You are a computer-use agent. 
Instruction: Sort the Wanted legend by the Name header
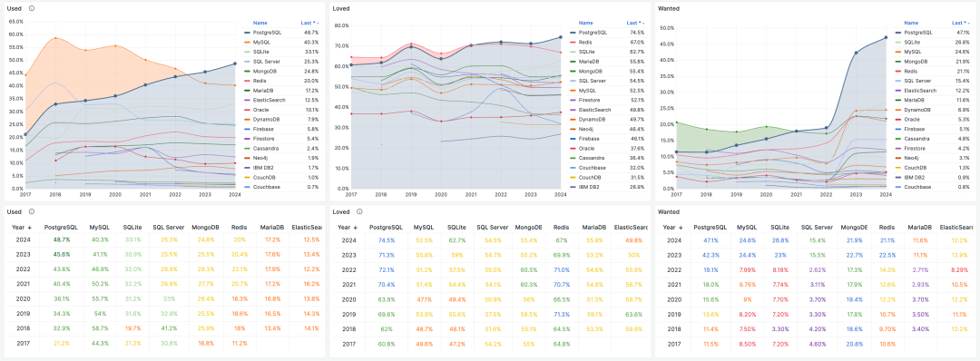coord(912,23)
